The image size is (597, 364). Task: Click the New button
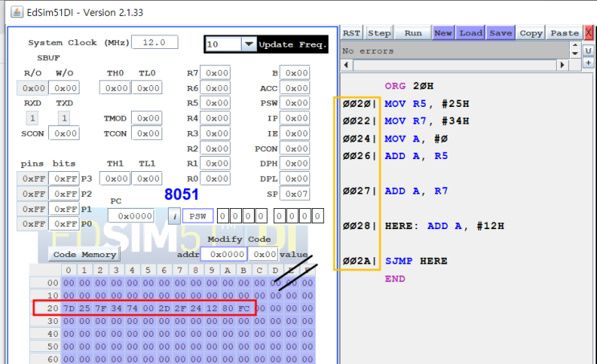(x=444, y=33)
